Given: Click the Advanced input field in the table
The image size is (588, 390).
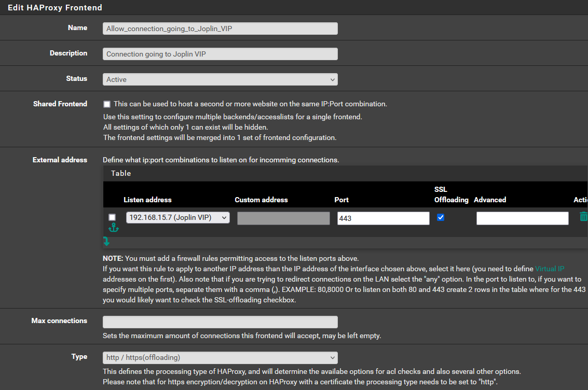Looking at the screenshot, I should click(523, 218).
